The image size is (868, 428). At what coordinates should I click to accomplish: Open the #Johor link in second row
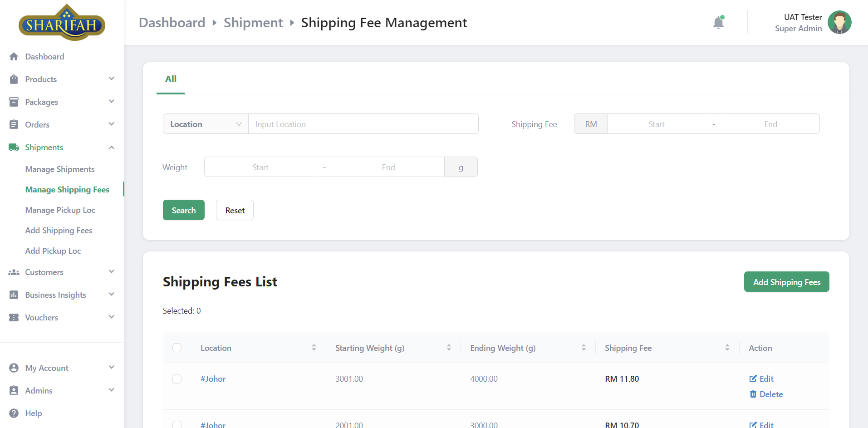[213, 425]
